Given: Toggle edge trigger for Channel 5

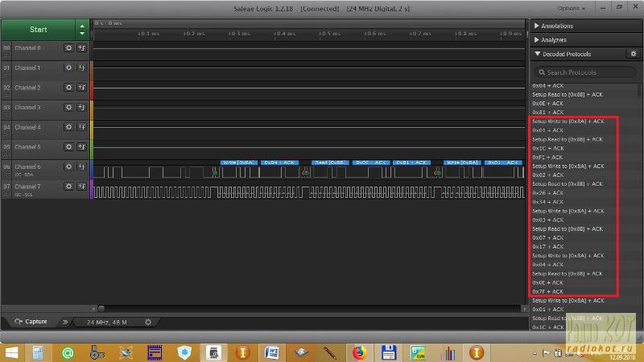Looking at the screenshot, I should click(82, 147).
